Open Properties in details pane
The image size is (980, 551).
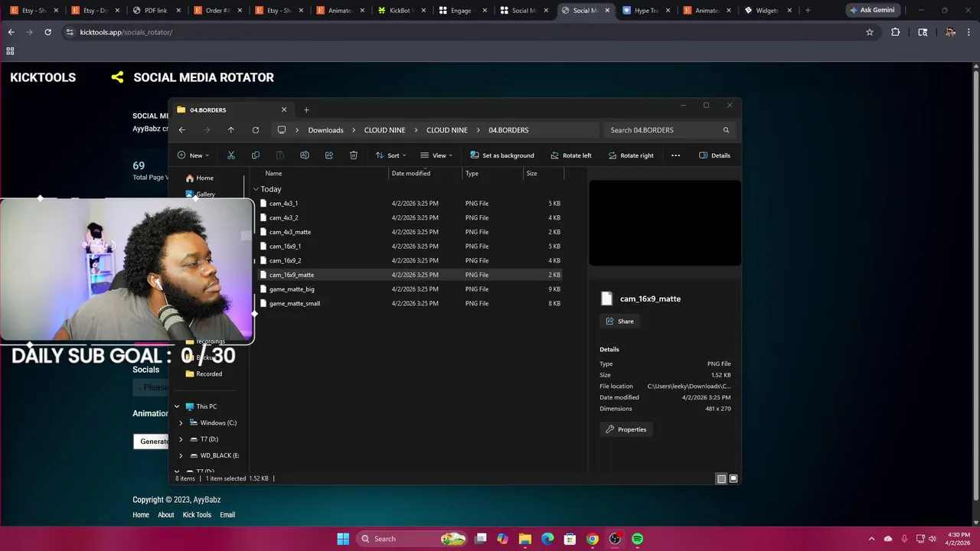626,429
